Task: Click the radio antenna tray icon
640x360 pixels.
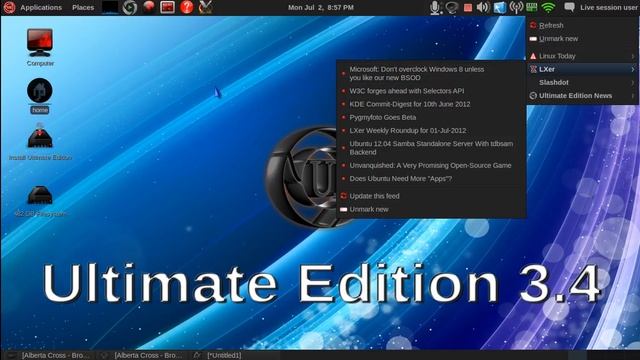Action: (516, 7)
